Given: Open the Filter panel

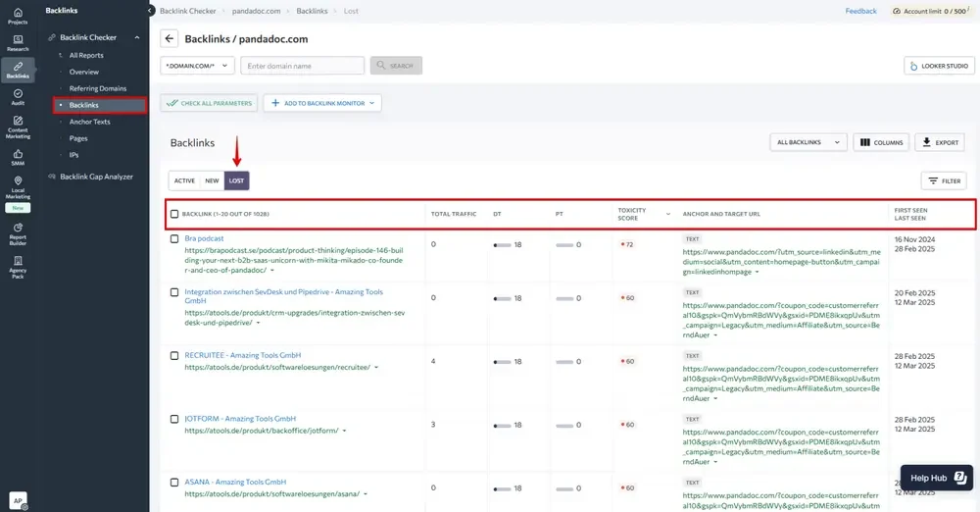Looking at the screenshot, I should 944,180.
